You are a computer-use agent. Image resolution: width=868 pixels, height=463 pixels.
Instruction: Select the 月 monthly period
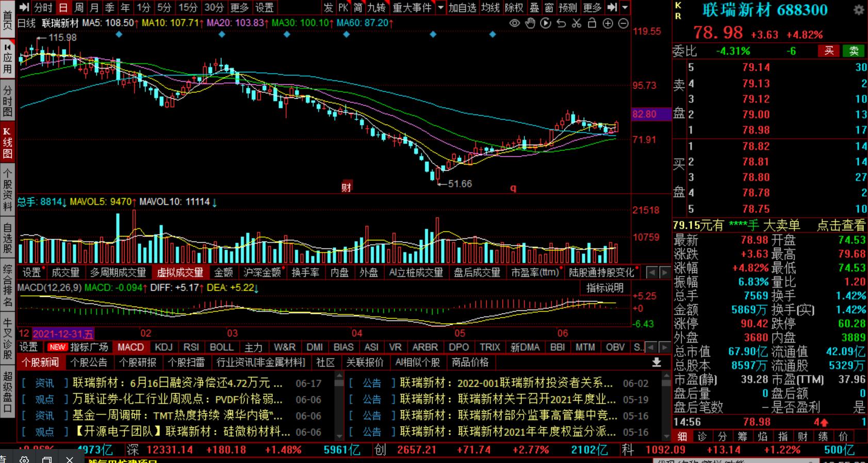[94, 7]
